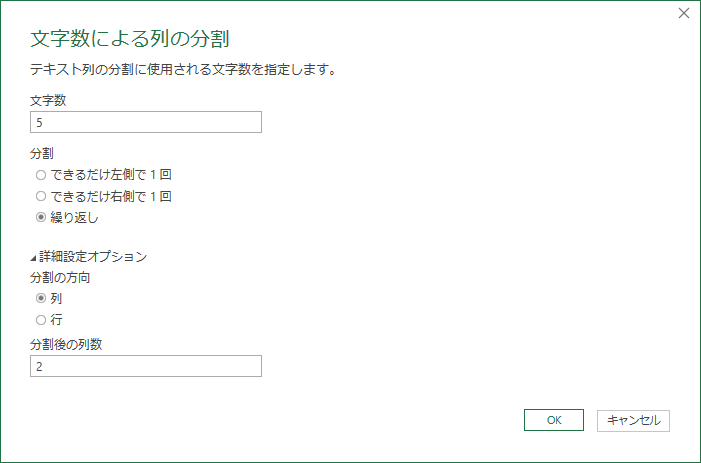Click the 詳細設定オプション heading text
This screenshot has height=463, width=701.
(x=94, y=256)
